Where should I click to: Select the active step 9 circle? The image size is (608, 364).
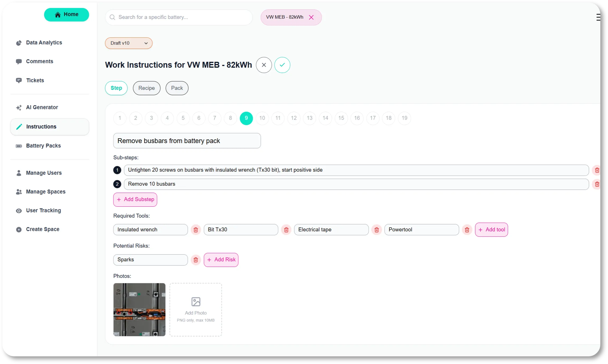[x=246, y=118]
